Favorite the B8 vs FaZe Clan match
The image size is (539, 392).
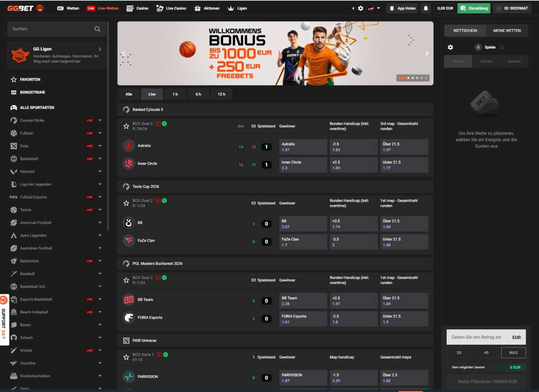[x=126, y=203]
